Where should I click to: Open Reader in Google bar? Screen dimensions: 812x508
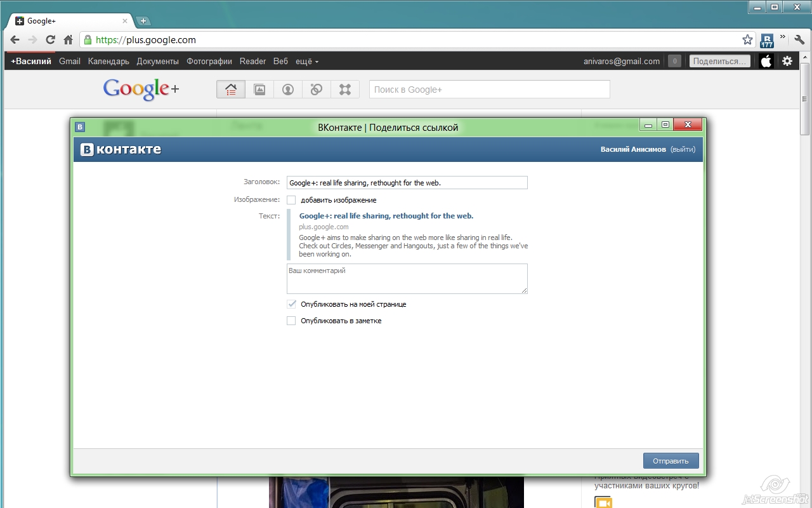tap(252, 62)
